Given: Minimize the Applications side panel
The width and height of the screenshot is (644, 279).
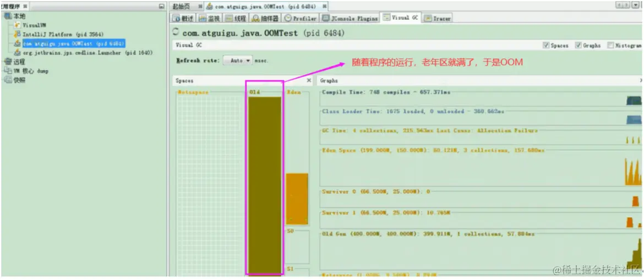Looking at the screenshot, I should pyautogui.click(x=161, y=7).
